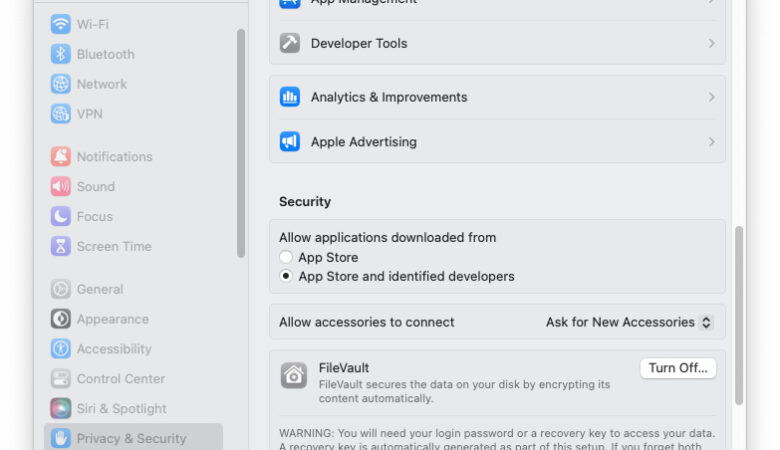The height and width of the screenshot is (450, 780).
Task: Click the Notifications bell icon
Action: pyautogui.click(x=60, y=157)
